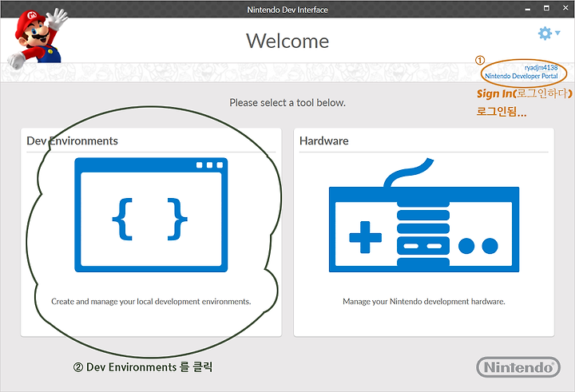Click the Nintendo Dev Interface title bar text
This screenshot has height=392, width=575.
click(x=287, y=10)
